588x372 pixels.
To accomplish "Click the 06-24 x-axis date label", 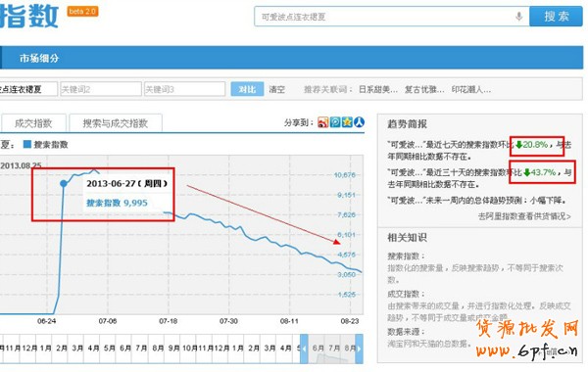I will [x=46, y=321].
